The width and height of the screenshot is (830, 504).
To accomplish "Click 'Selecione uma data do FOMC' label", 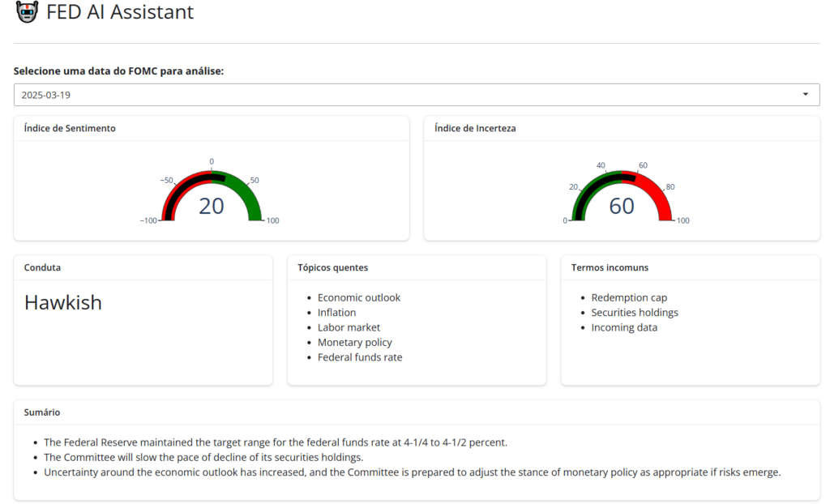I will (118, 71).
